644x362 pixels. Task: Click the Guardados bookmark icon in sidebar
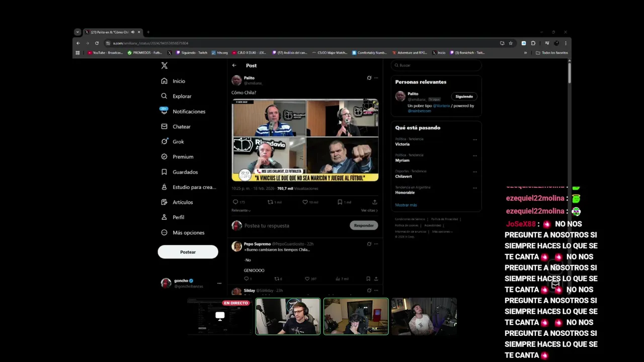[x=164, y=172]
